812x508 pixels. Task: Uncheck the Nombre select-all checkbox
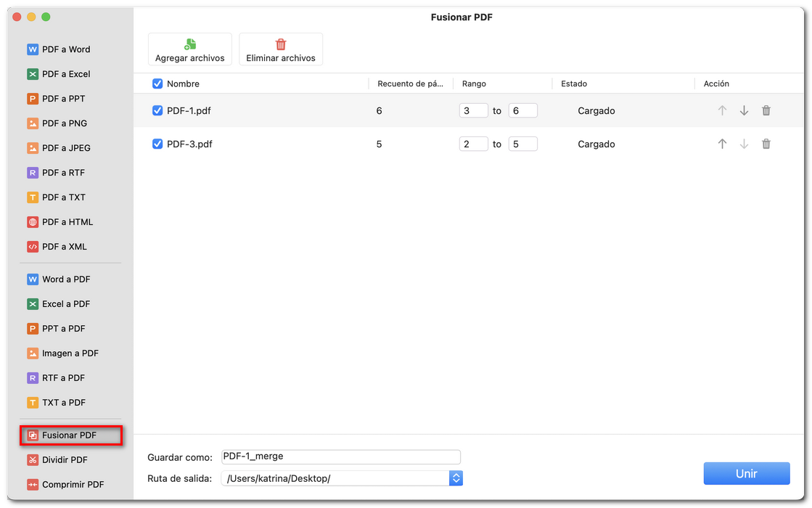pyautogui.click(x=157, y=83)
